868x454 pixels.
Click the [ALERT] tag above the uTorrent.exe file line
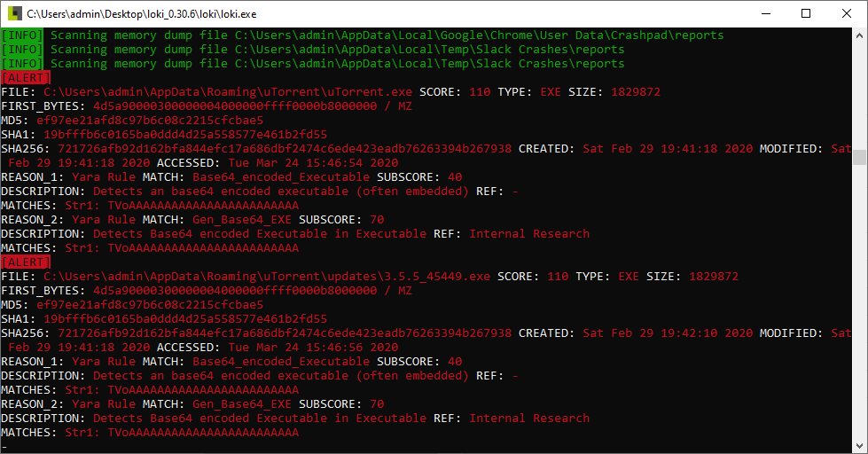coord(26,78)
